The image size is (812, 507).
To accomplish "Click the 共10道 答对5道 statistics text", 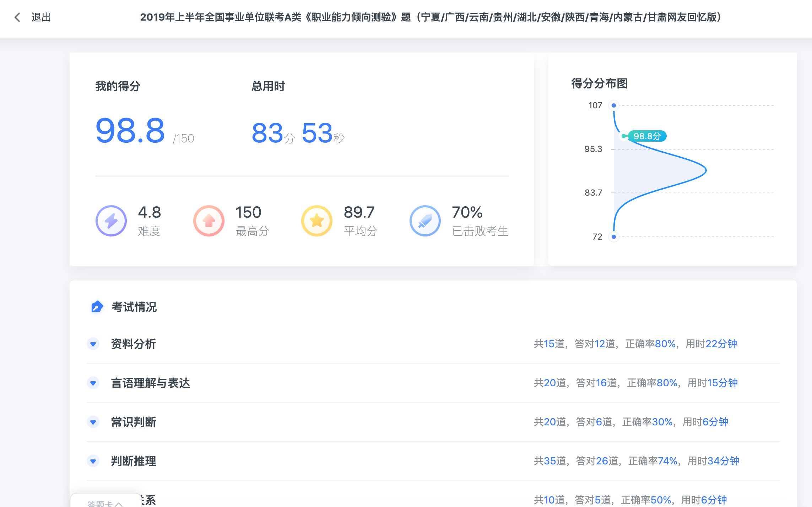I will [630, 500].
